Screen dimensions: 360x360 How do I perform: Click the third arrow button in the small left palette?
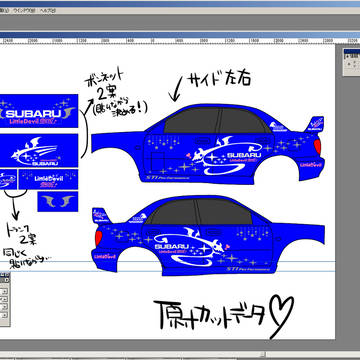tap(5, 306)
